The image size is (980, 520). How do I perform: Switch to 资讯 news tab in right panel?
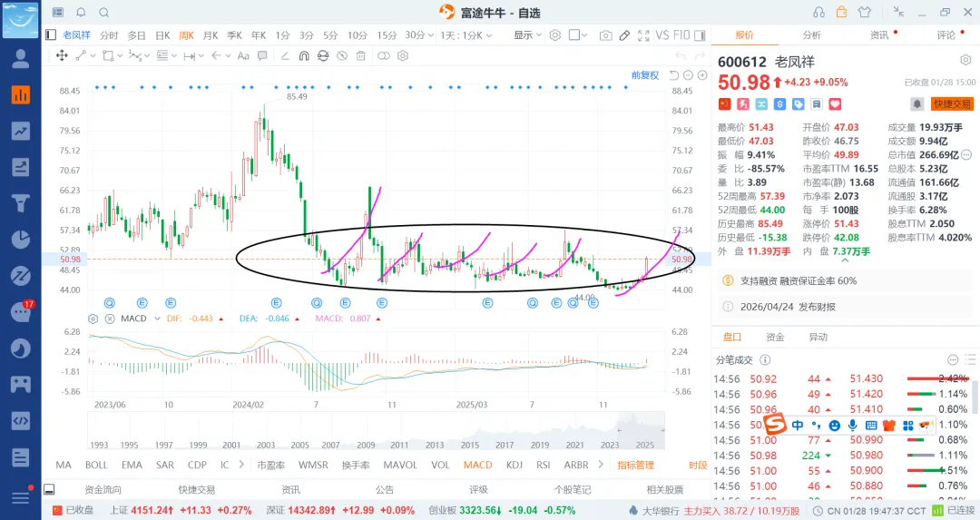(x=879, y=35)
